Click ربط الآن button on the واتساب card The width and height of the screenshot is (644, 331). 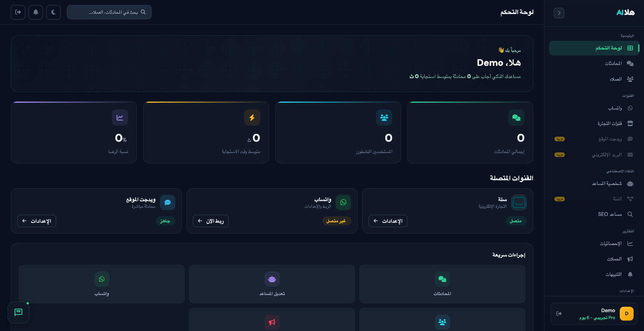211,221
